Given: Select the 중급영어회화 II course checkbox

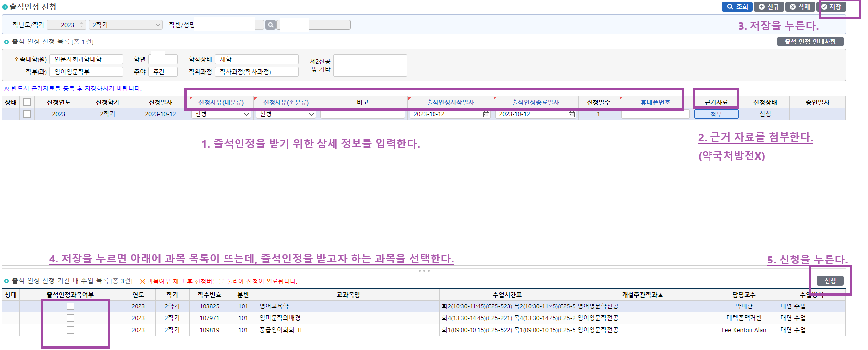Looking at the screenshot, I should tap(70, 330).
